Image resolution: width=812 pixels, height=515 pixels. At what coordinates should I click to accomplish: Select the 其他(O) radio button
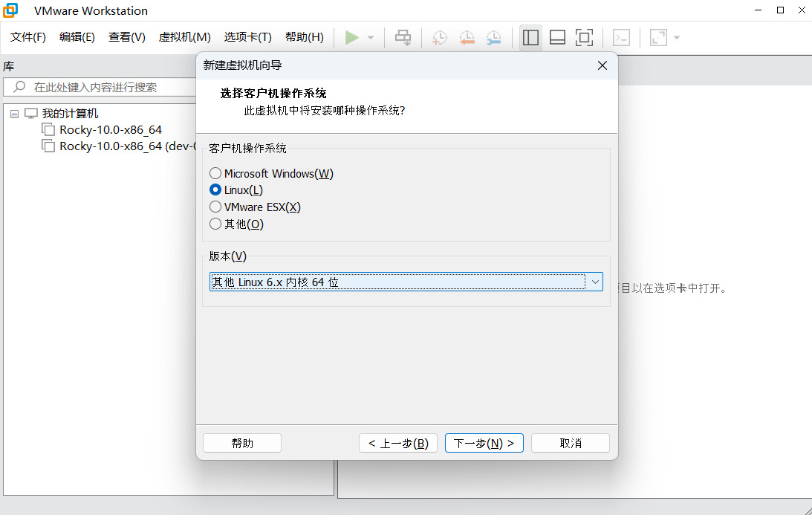pos(215,224)
